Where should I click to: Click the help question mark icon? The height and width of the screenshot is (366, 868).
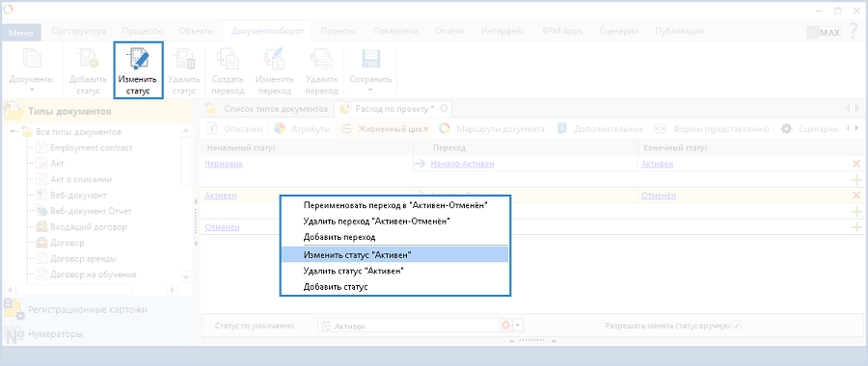pyautogui.click(x=854, y=32)
